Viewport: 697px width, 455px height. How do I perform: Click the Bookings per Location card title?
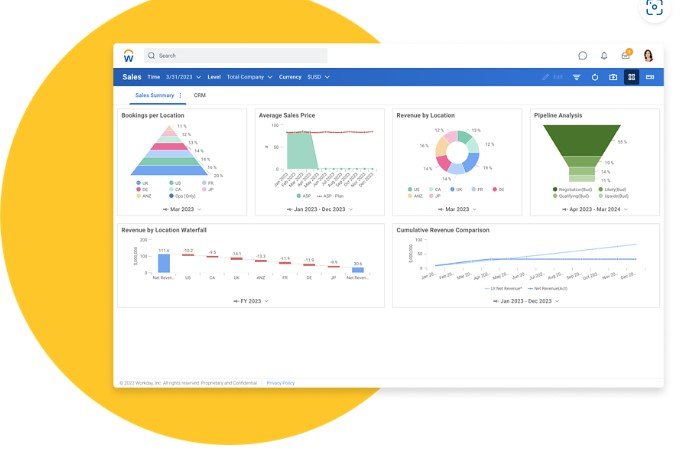[x=152, y=115]
